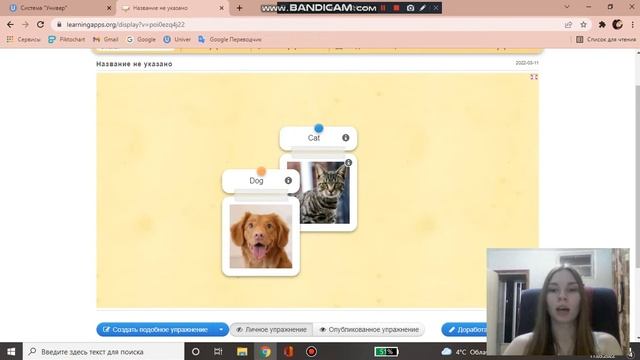This screenshot has height=360, width=640.
Task: Open Piktochart bookmark
Action: click(x=67, y=39)
